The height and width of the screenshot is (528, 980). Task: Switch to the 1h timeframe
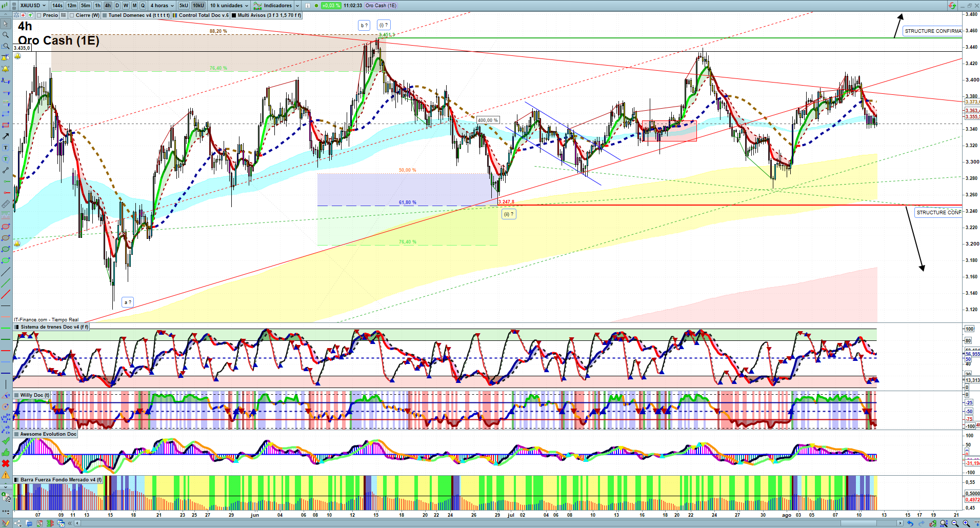97,6
